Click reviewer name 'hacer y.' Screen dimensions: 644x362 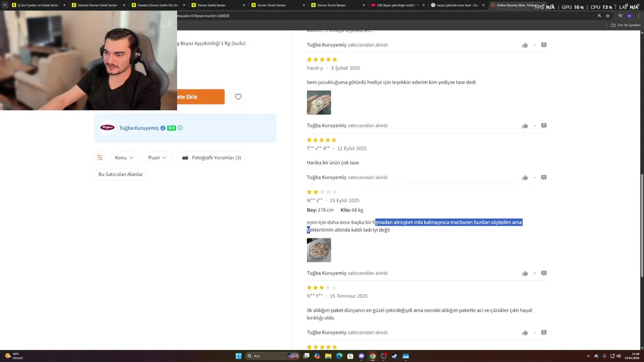pos(315,68)
